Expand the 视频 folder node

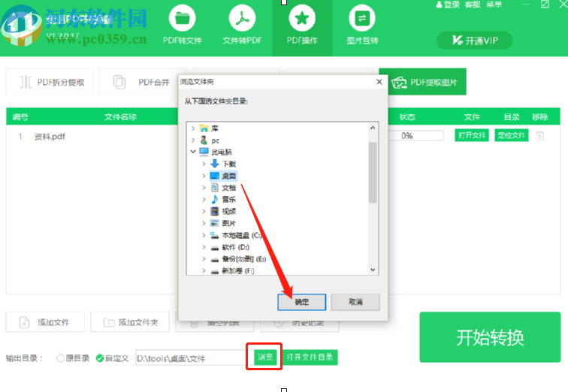pos(204,211)
